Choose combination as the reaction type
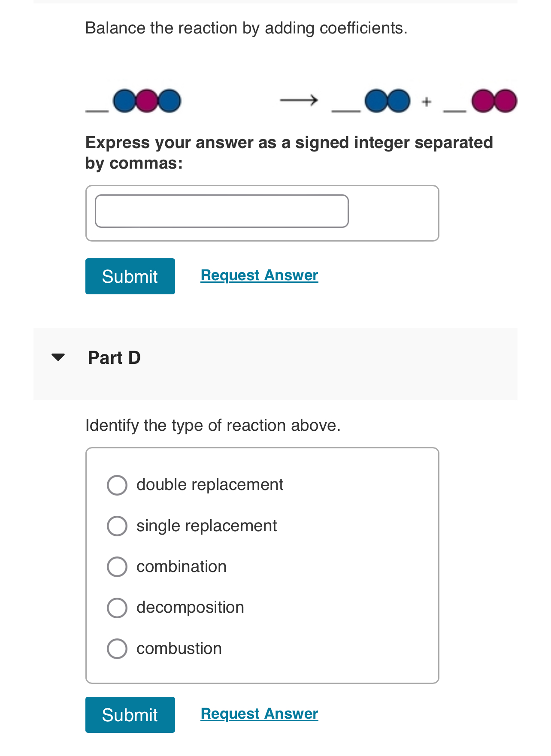Screen dimensions: 551x756 point(116,567)
